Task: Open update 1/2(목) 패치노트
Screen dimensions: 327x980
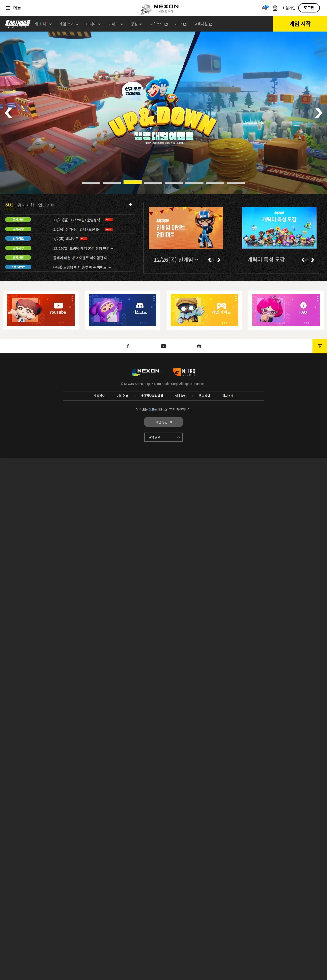Action: tap(65, 239)
